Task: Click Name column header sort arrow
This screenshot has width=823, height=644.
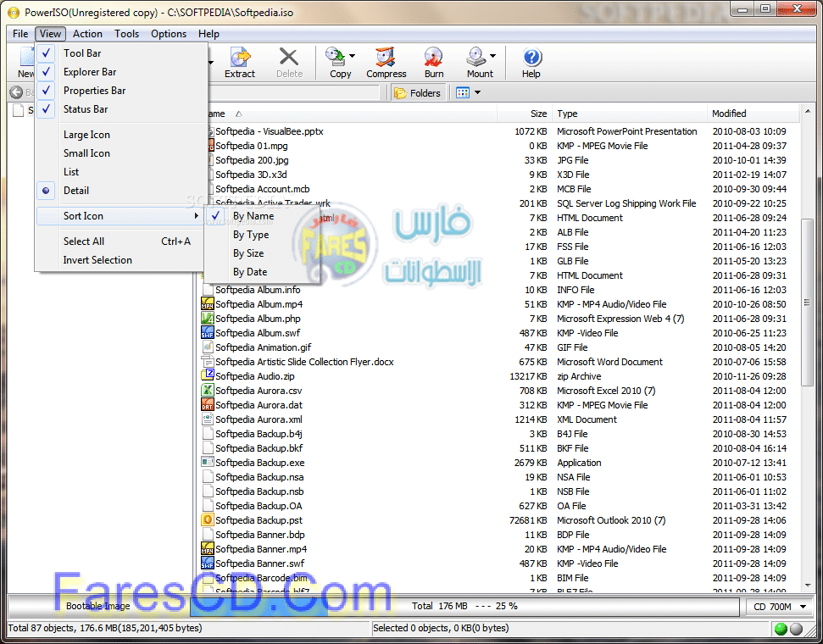Action: click(x=239, y=114)
